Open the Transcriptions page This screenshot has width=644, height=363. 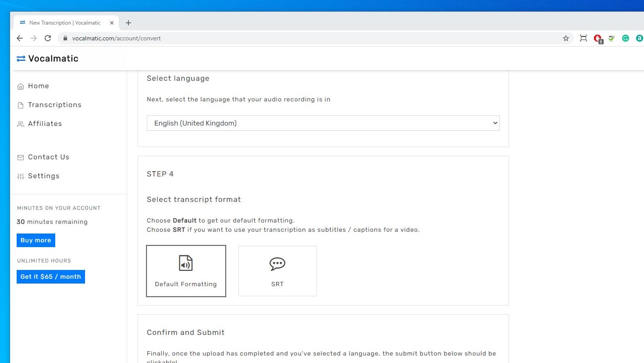(55, 105)
